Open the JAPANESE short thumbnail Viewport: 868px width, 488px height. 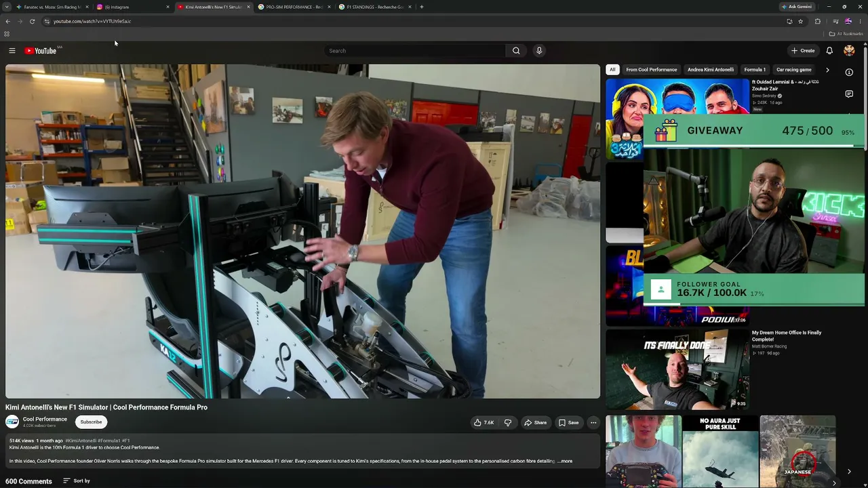[797, 452]
